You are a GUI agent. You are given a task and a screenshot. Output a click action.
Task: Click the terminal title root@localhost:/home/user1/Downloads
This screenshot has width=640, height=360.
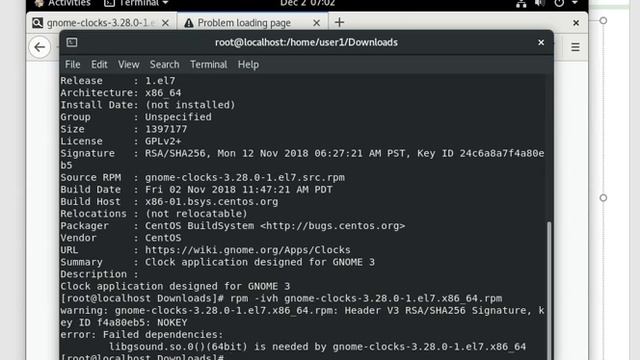[306, 42]
